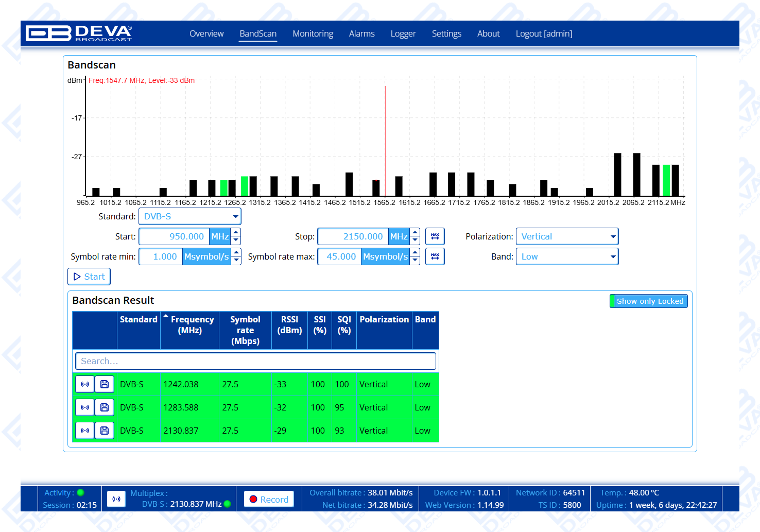Toggle Show only Locked filter
760x532 pixels.
click(649, 301)
